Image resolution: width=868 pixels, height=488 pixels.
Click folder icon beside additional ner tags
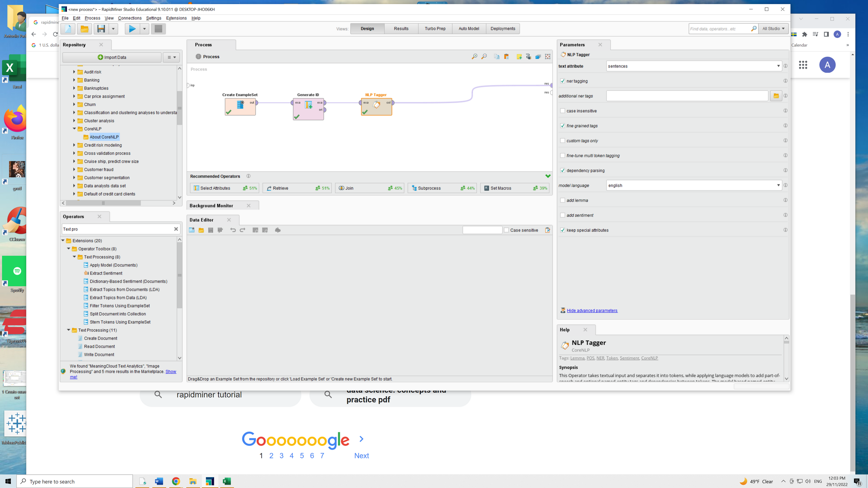(776, 96)
